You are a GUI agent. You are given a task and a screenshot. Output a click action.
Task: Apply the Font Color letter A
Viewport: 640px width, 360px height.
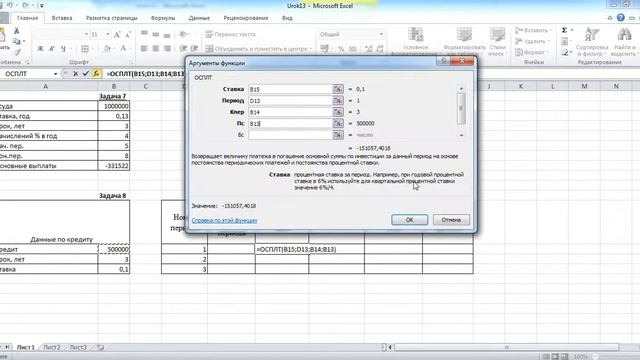point(123,49)
